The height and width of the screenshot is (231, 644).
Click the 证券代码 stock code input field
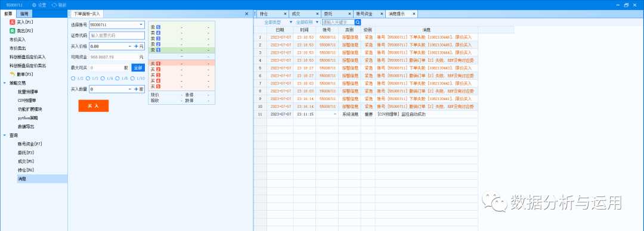[117, 36]
